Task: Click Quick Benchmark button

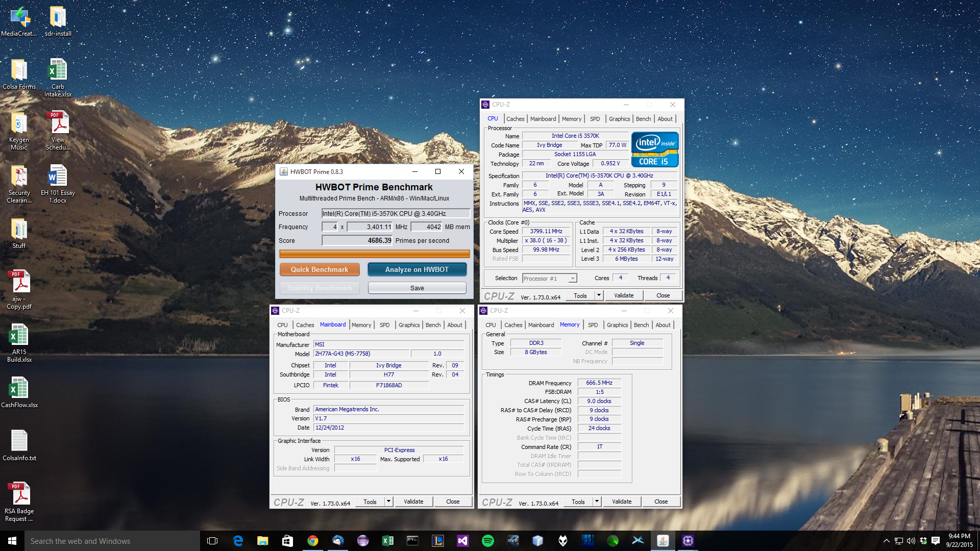Action: 320,269
